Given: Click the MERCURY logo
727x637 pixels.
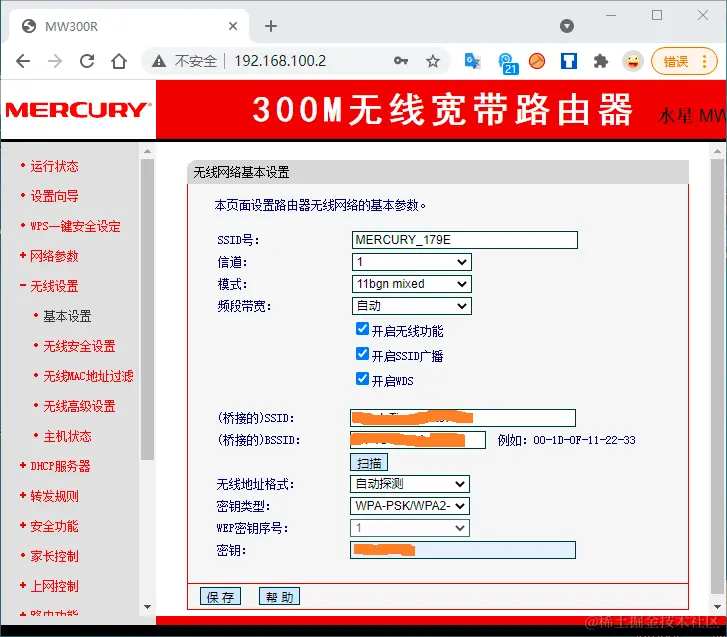Looking at the screenshot, I should 78,110.
